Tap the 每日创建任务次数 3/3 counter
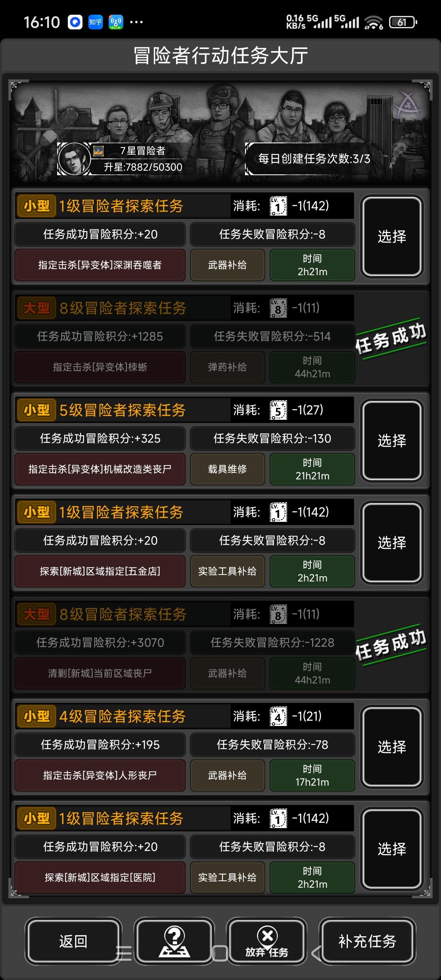The height and width of the screenshot is (980, 441). pos(314,159)
